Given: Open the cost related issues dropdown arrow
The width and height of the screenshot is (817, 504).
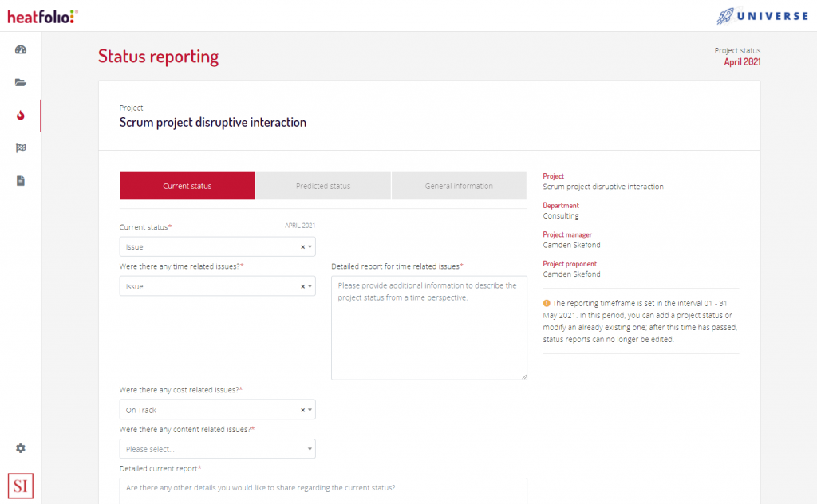Looking at the screenshot, I should (310, 410).
